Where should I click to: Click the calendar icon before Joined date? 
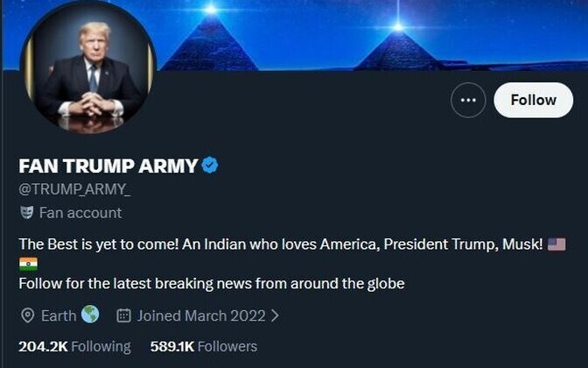click(x=123, y=315)
